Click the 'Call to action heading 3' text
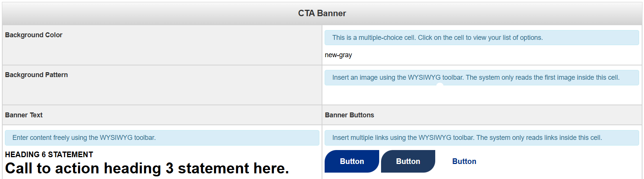644x179 pixels. pyautogui.click(x=147, y=168)
